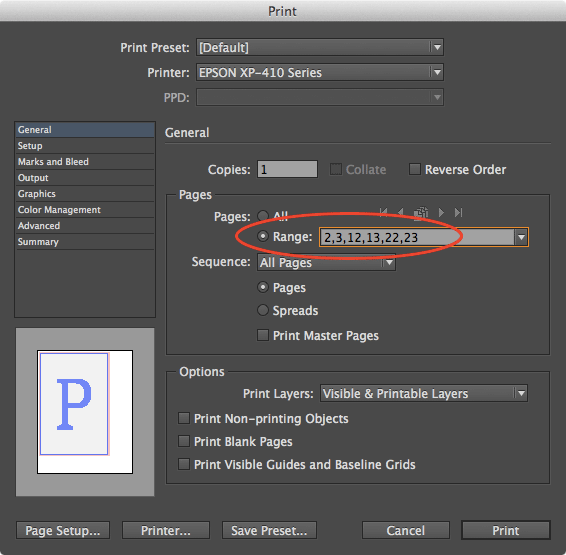Choose the Spreads radio option
Screen dimensions: 566x555
[x=263, y=310]
